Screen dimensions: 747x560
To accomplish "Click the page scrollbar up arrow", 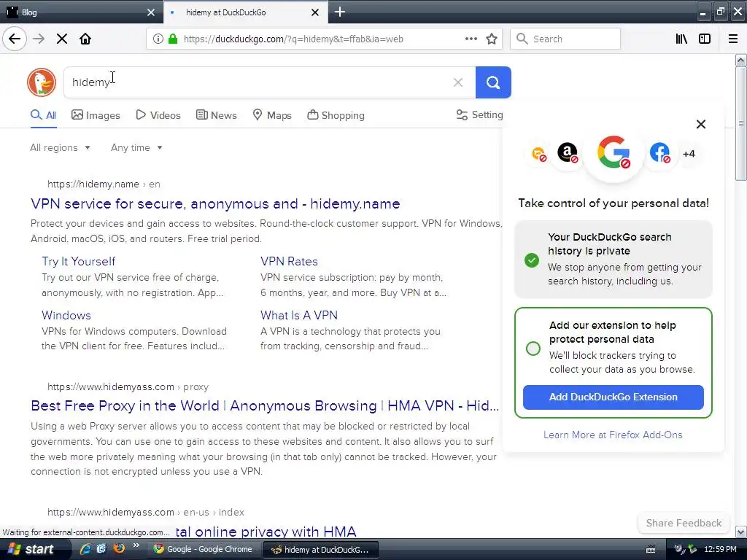I will pyautogui.click(x=741, y=60).
